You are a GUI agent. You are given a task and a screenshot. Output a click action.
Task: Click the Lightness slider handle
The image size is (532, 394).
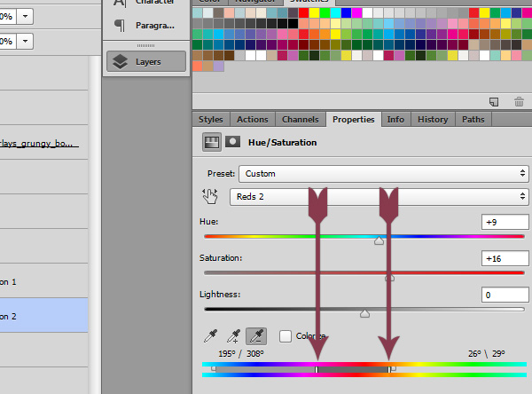[364, 313]
